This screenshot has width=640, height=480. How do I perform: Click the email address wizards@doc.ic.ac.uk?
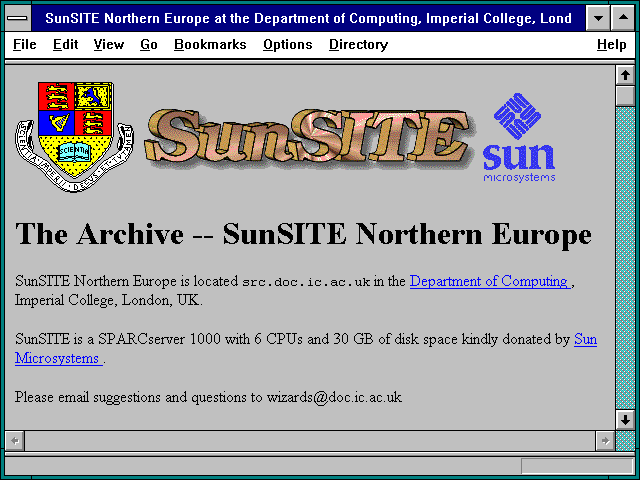point(334,397)
